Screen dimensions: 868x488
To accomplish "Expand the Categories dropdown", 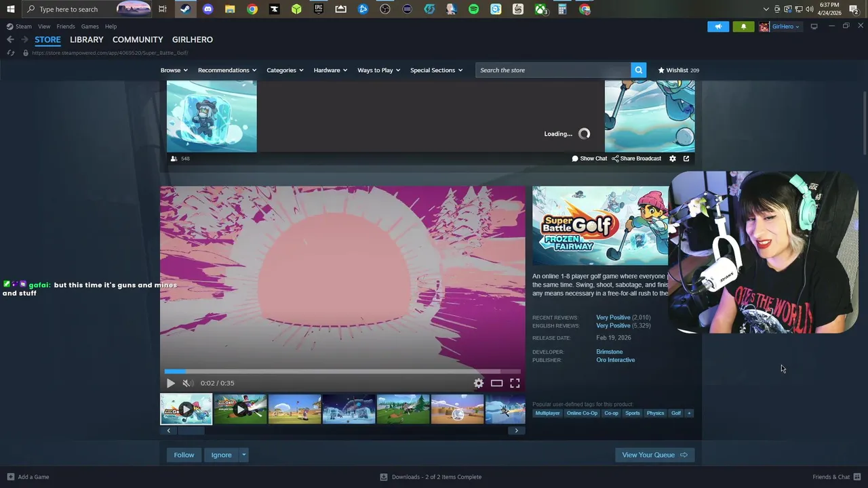I will point(285,70).
